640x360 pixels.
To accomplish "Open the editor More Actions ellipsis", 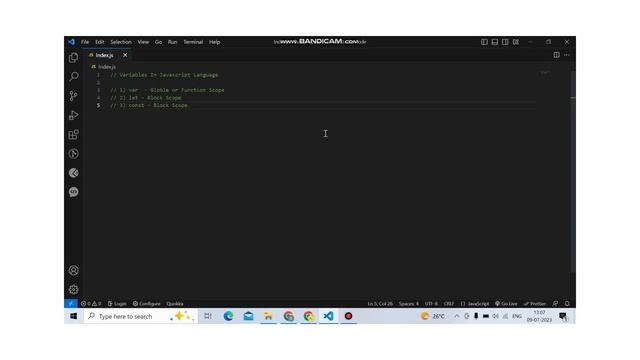I will pos(567,55).
